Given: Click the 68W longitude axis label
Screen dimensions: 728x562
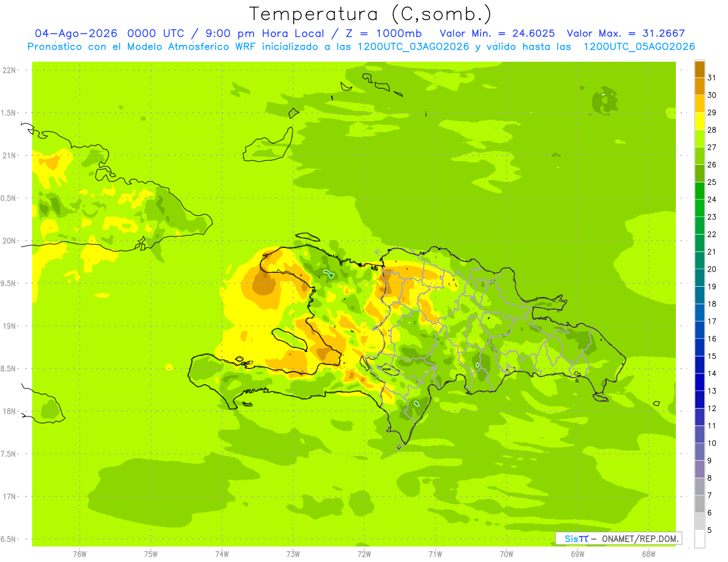Looking at the screenshot, I should tap(649, 554).
